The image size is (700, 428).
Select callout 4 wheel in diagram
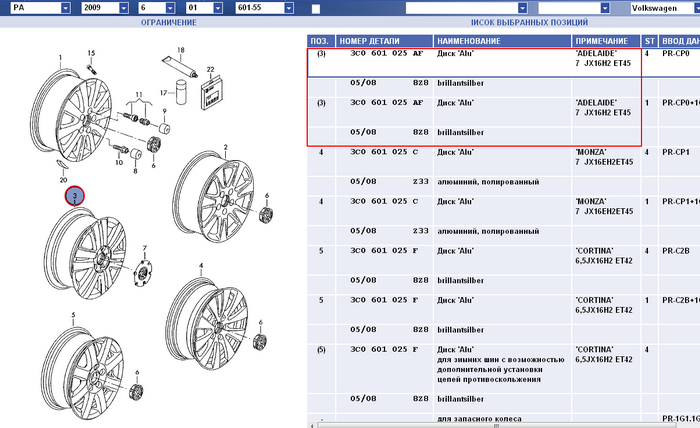pos(201,266)
